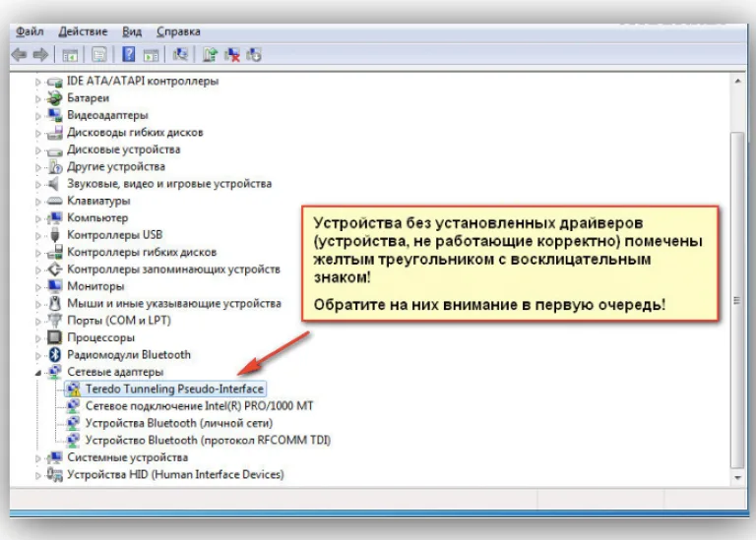Select the Порты (COM и LPT) icon
The height and width of the screenshot is (540, 756).
54,321
